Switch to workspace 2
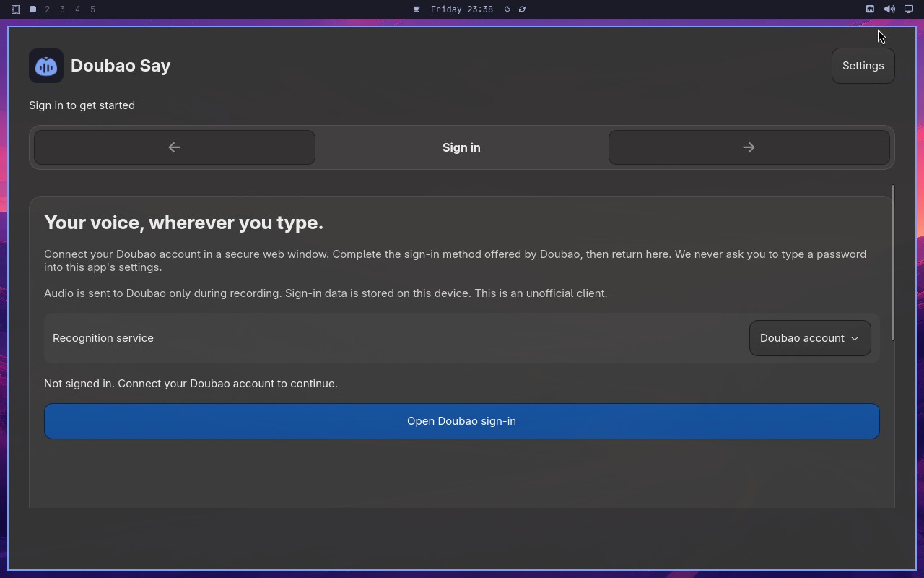Viewport: 924px width, 578px height. (x=48, y=9)
